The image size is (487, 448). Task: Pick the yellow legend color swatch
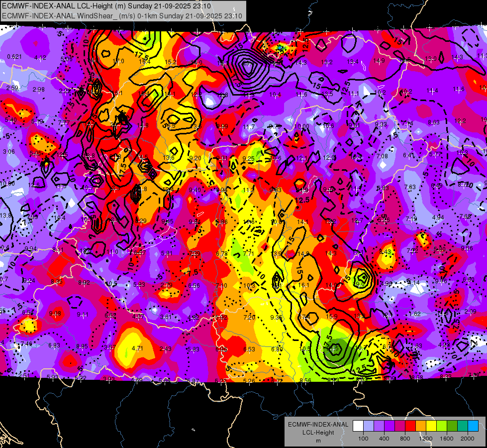[x=431, y=426]
